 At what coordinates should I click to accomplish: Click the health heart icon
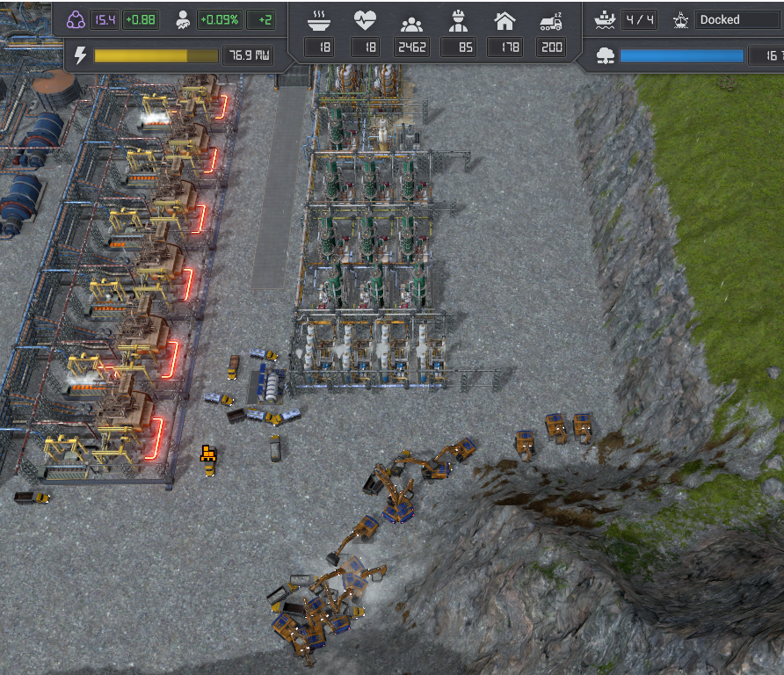365,20
